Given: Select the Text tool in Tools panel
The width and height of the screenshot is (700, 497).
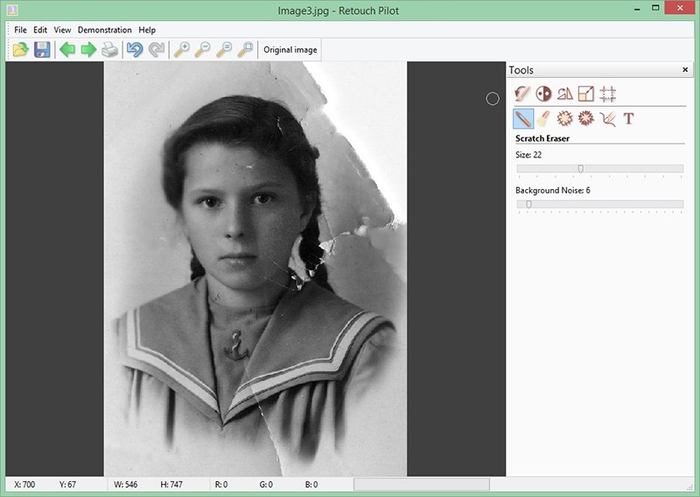Looking at the screenshot, I should (629, 119).
